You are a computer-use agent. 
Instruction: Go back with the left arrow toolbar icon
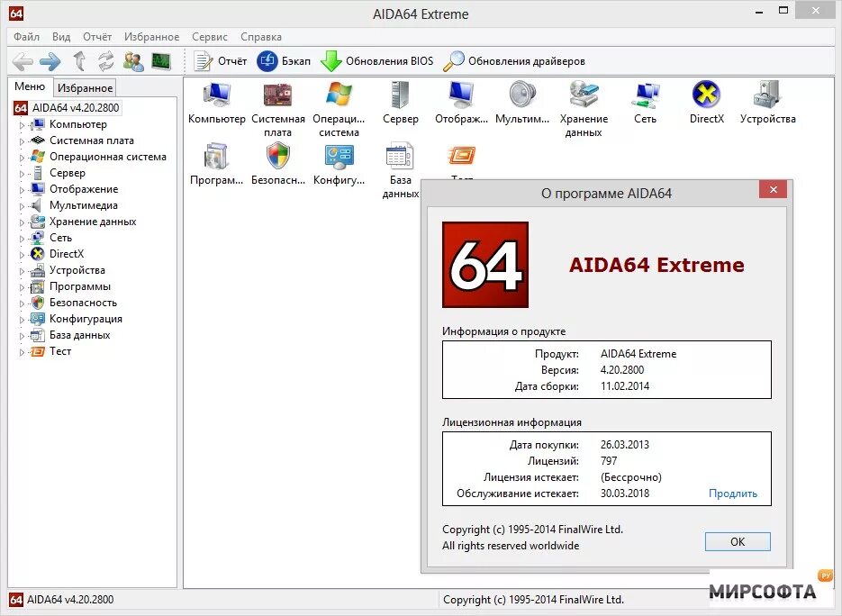23,61
